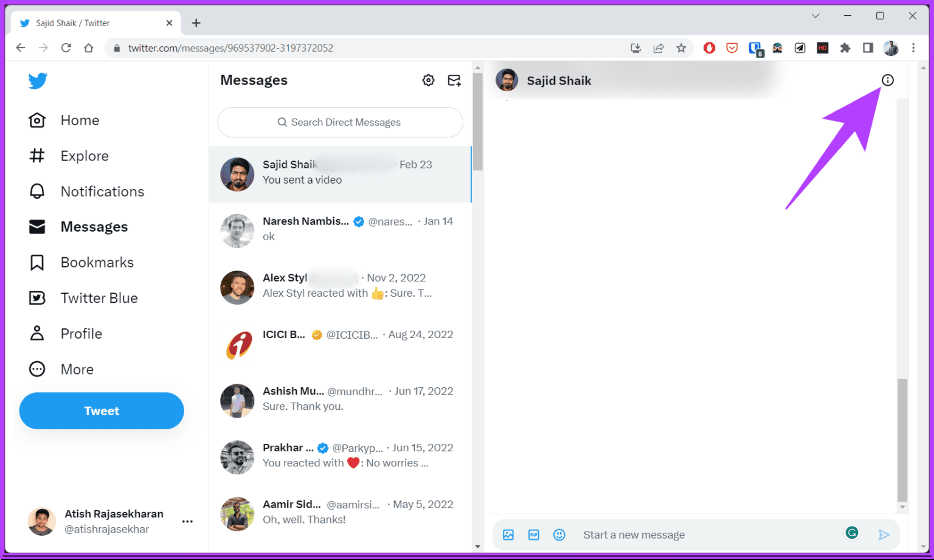Click Sajid Shaik name in conversation header
Screen dimensions: 934x560
(x=559, y=81)
